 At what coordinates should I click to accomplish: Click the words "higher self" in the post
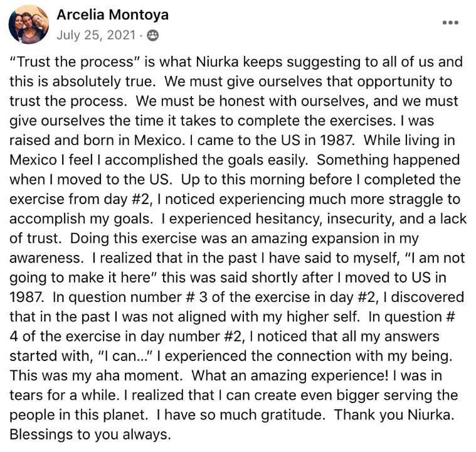point(323,317)
